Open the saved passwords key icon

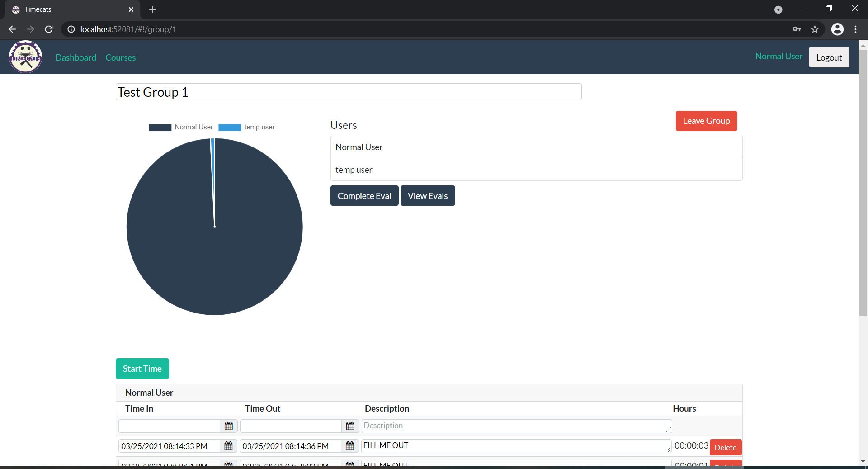[797, 29]
